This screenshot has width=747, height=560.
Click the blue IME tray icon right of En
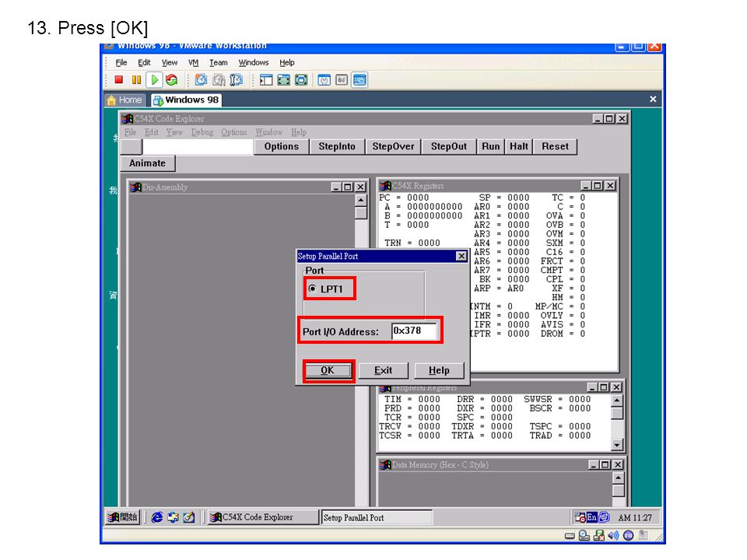coord(604,517)
